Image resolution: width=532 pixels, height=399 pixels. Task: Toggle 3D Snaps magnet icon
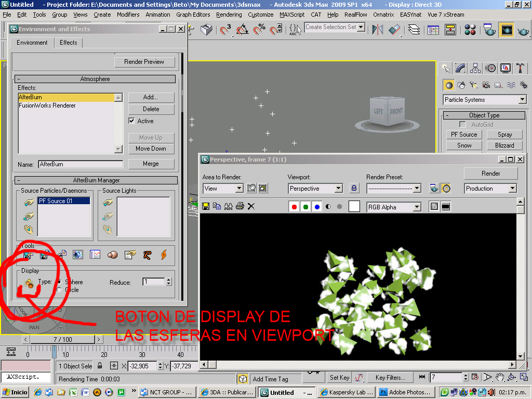click(225, 30)
